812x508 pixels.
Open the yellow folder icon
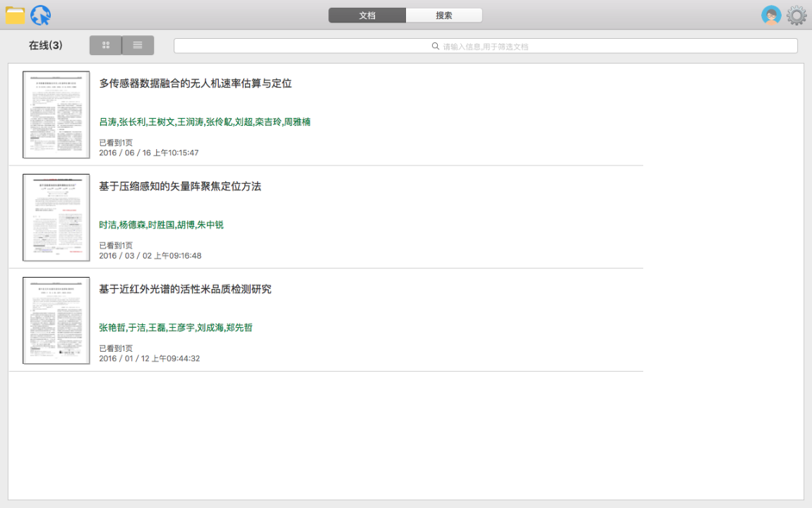(16, 16)
